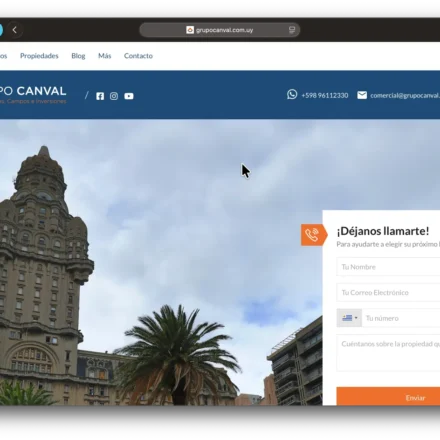
Task: Submit the form with the Enviar button
Action: pos(388,396)
